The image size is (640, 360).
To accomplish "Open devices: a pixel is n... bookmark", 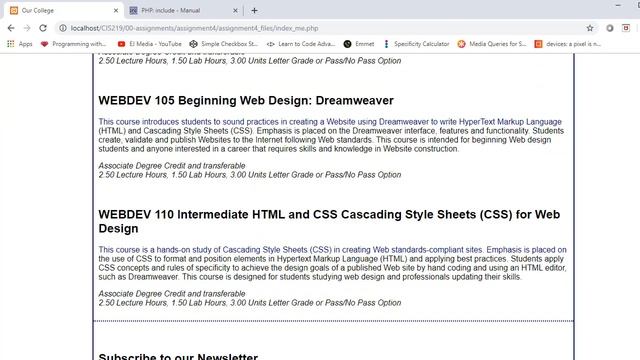I will [x=568, y=44].
